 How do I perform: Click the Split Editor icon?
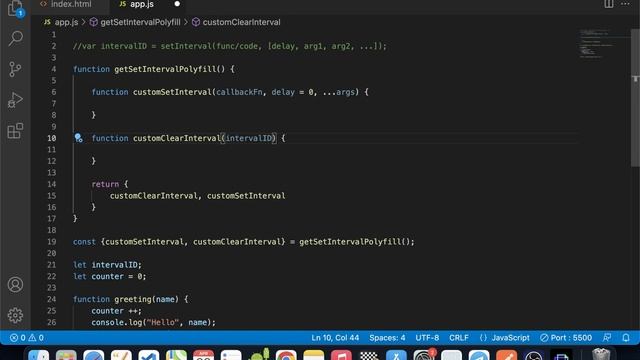click(x=609, y=4)
